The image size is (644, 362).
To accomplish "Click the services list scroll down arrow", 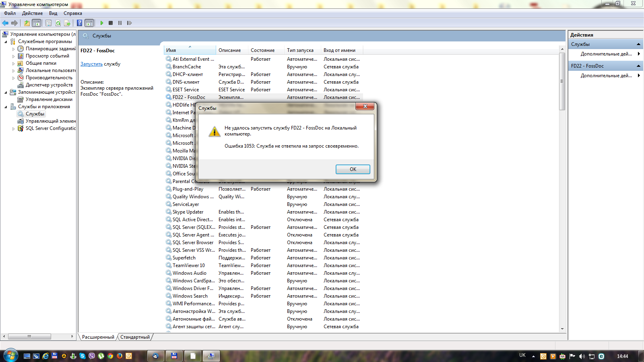I will [x=562, y=329].
